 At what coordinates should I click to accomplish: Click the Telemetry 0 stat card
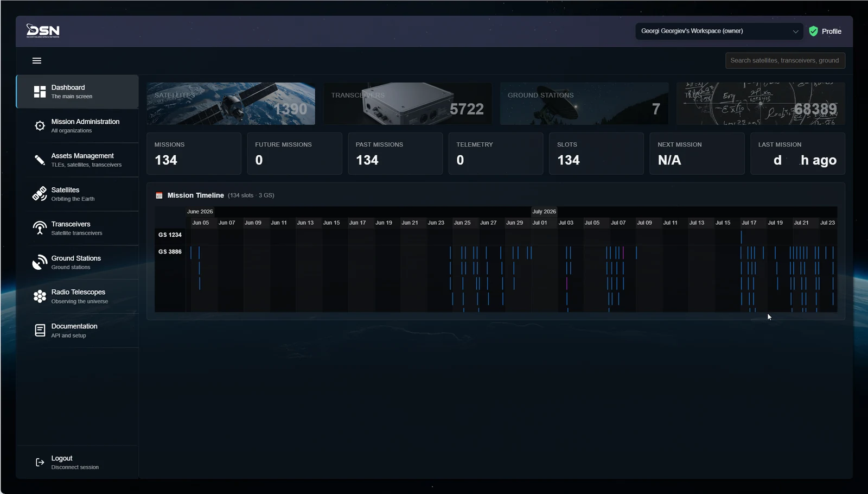pos(496,154)
